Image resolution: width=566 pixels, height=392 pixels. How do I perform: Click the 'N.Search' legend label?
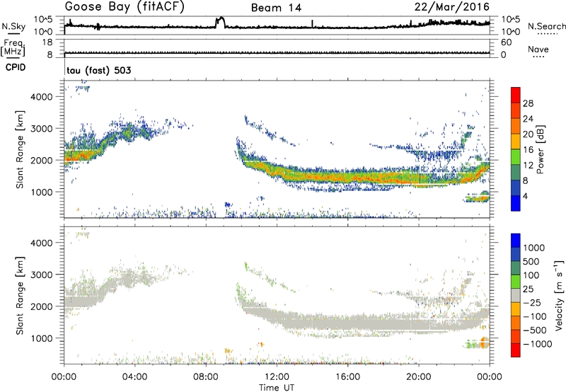click(x=546, y=26)
